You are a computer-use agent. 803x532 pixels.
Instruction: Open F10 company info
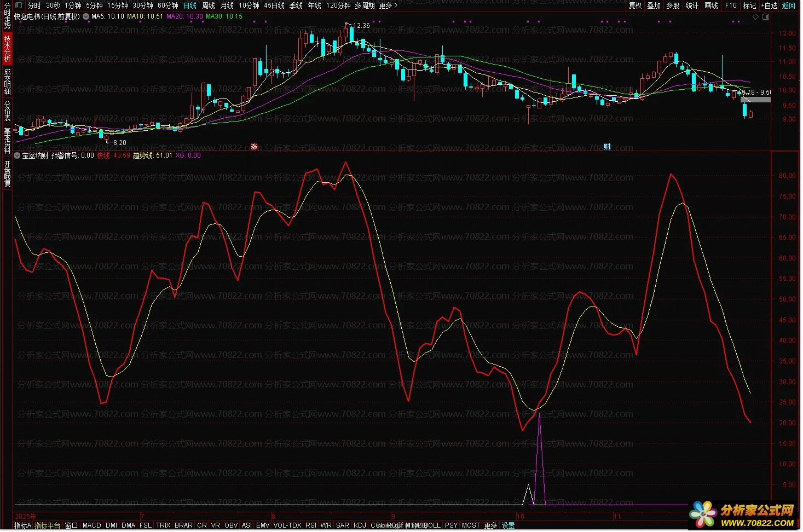tap(731, 5)
